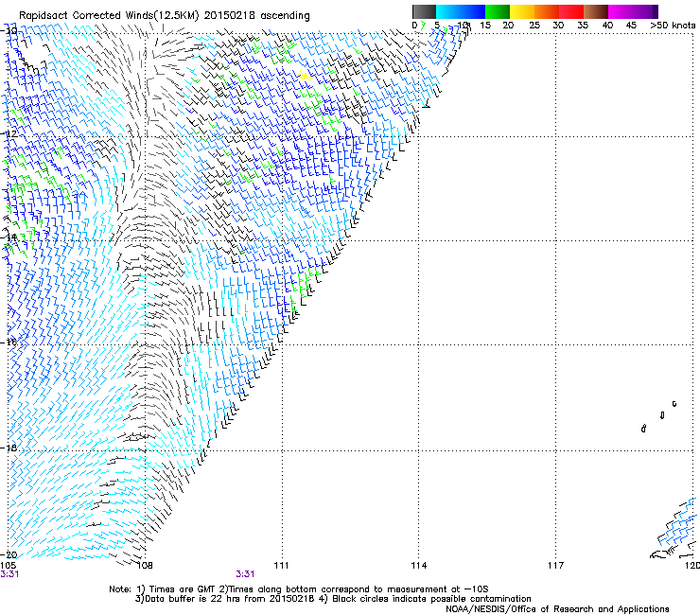Viewport: 700px width, 615px height.
Task: Select the latitude label '-16'
Action: point(9,343)
